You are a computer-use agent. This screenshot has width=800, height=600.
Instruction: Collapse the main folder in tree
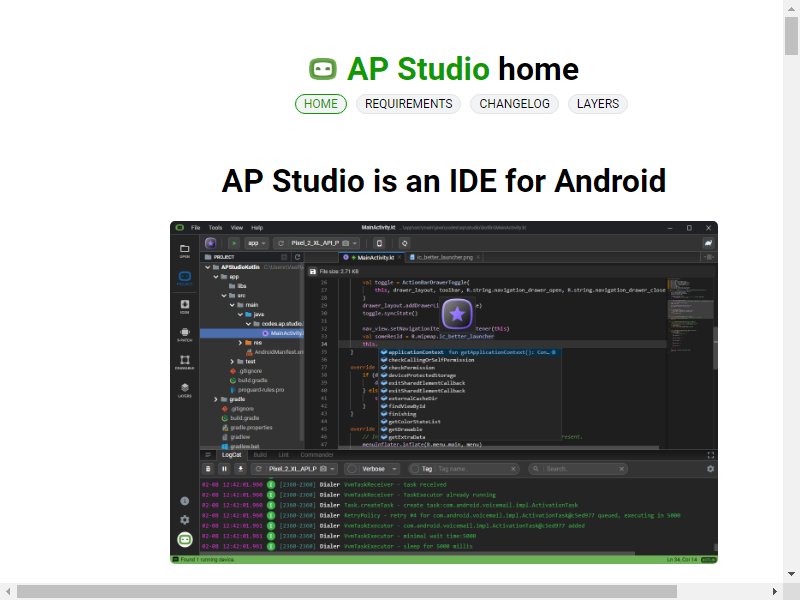232,305
